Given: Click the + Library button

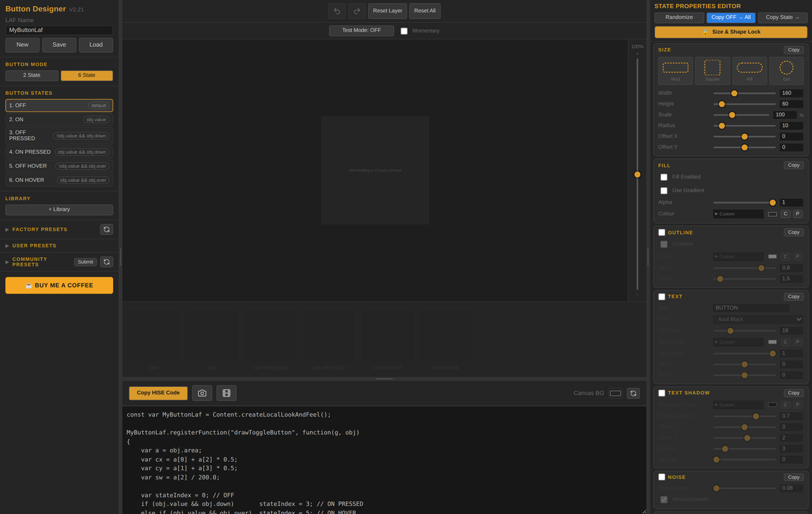Looking at the screenshot, I should point(59,210).
